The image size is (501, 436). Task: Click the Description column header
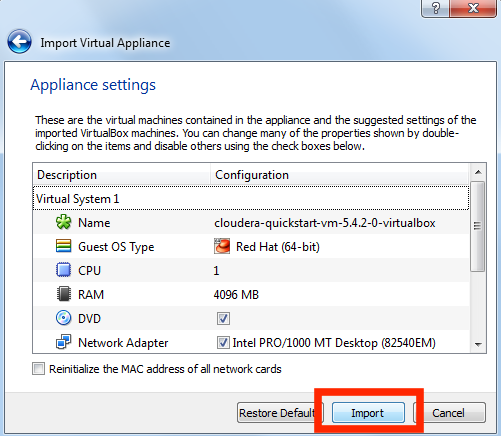[122, 175]
